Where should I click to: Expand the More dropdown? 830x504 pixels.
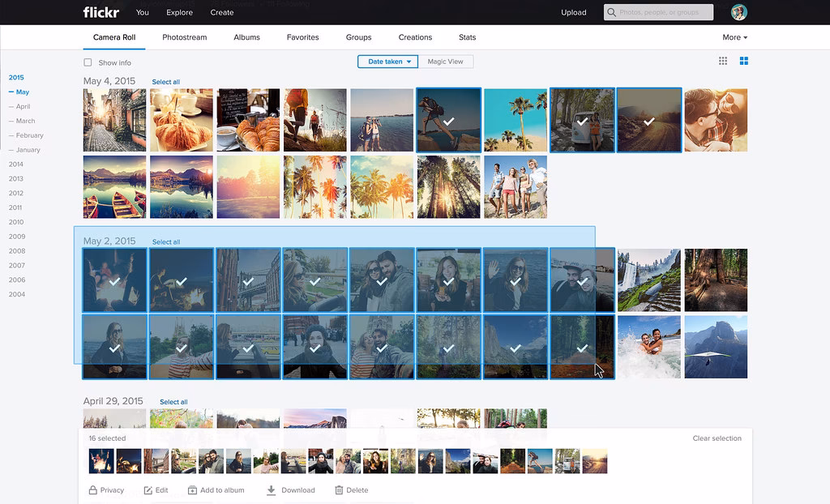(734, 36)
